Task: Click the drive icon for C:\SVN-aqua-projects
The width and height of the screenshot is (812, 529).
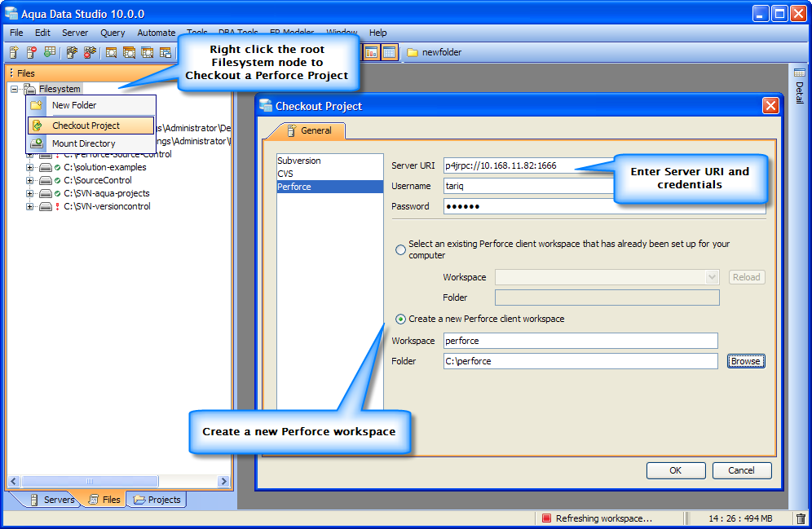Action: click(46, 193)
